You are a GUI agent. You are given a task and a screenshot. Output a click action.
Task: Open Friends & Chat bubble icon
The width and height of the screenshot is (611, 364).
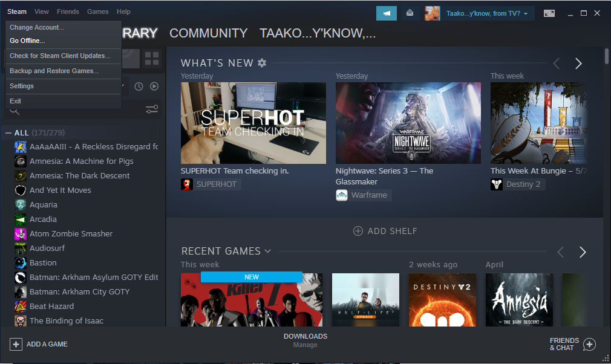(589, 344)
